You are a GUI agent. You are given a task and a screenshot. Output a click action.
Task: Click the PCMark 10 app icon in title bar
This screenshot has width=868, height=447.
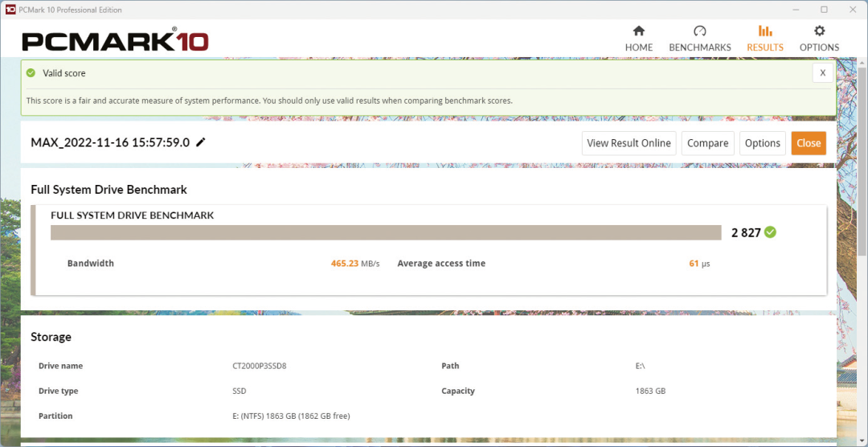point(10,10)
